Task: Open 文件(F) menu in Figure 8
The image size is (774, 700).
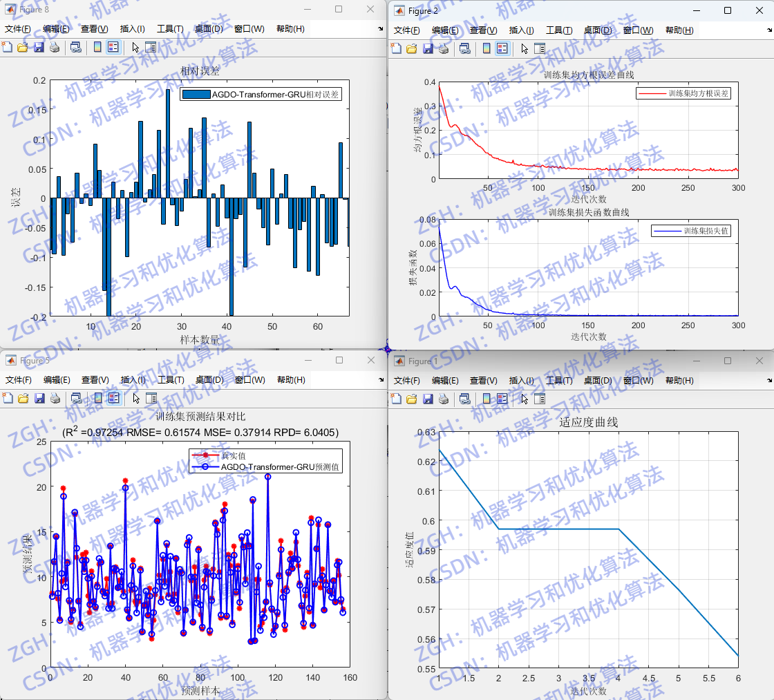Action: click(18, 28)
